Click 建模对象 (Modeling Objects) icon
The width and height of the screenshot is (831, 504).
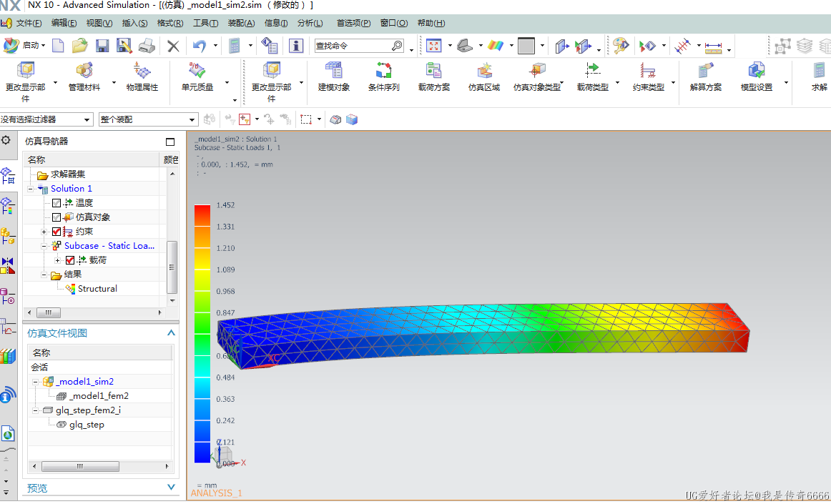click(x=333, y=76)
